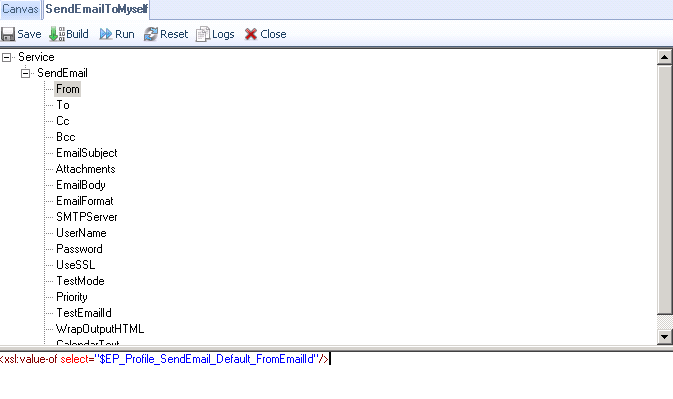Click the scrollbar up arrow
Screen dimensions: 673x399
tap(664, 57)
